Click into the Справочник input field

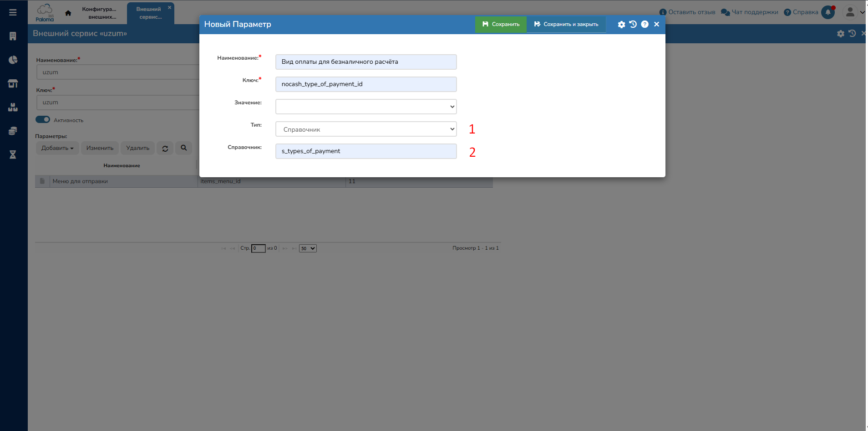coord(366,151)
